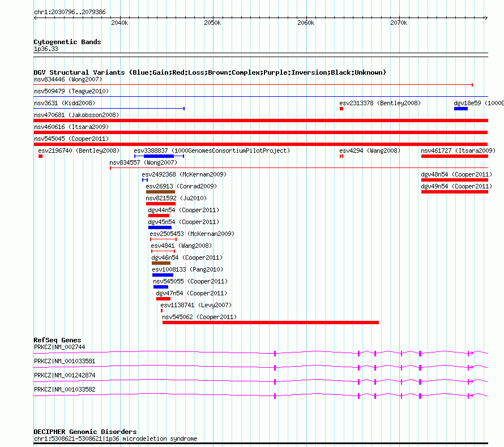Click the chr1:2030796..2079386 coordinate label
504x447 pixels.
point(70,12)
